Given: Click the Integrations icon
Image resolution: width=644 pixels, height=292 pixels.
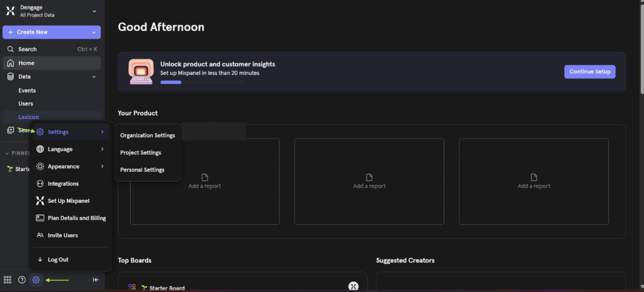Looking at the screenshot, I should [x=40, y=183].
